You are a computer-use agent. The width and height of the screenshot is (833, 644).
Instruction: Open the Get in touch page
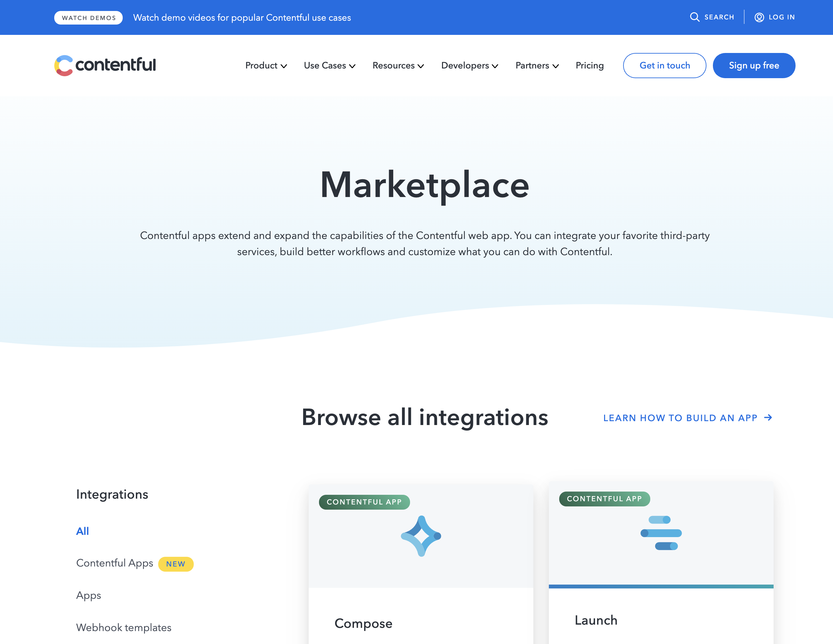click(x=664, y=65)
